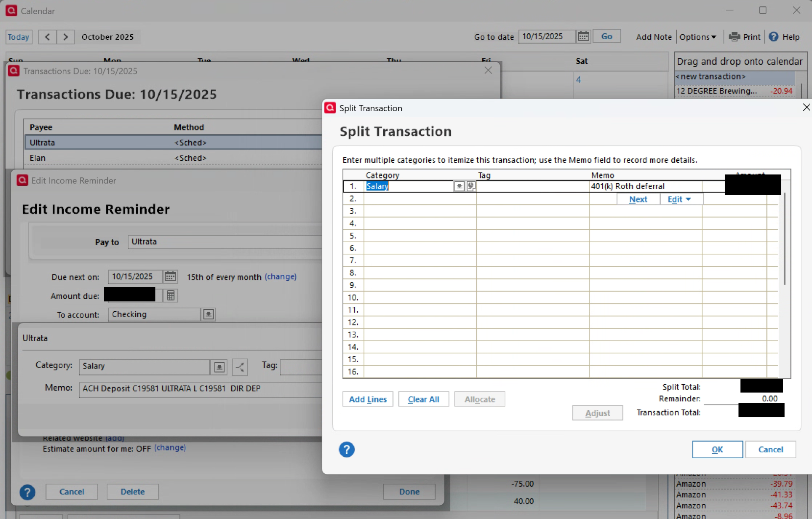Select the Salary category field in row 1
Image resolution: width=812 pixels, height=519 pixels.
pos(409,186)
